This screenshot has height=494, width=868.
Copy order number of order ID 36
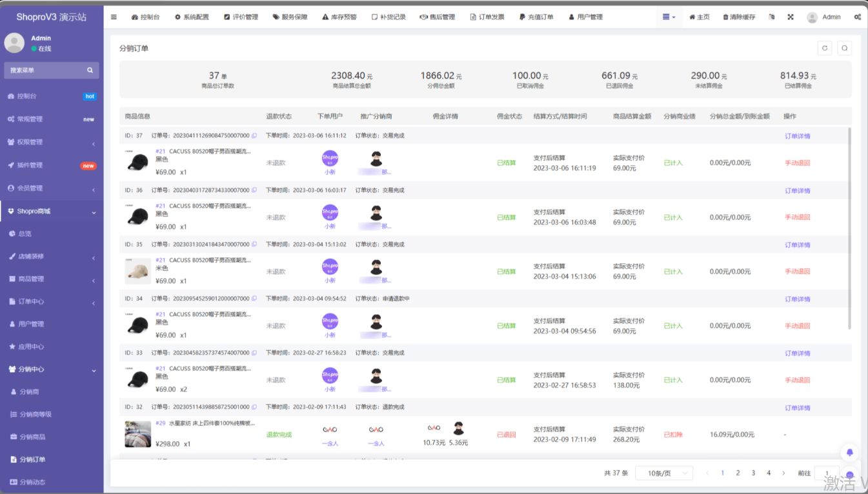pos(254,190)
